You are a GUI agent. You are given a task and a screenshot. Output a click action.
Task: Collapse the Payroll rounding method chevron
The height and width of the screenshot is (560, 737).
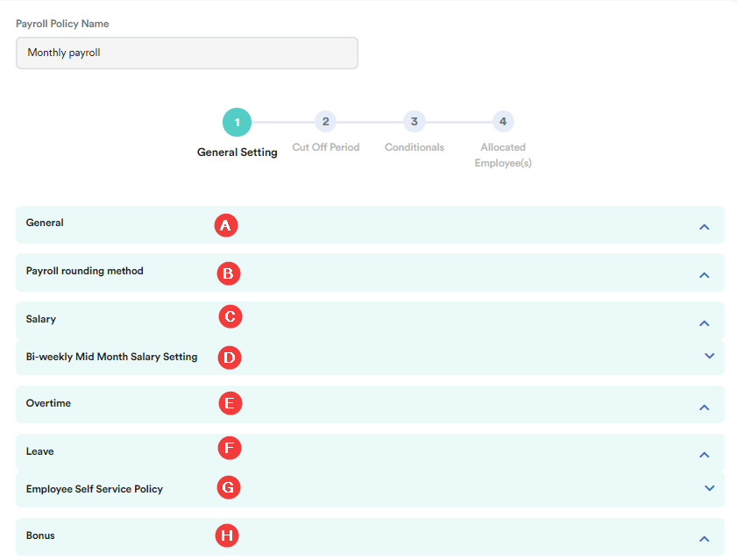704,275
